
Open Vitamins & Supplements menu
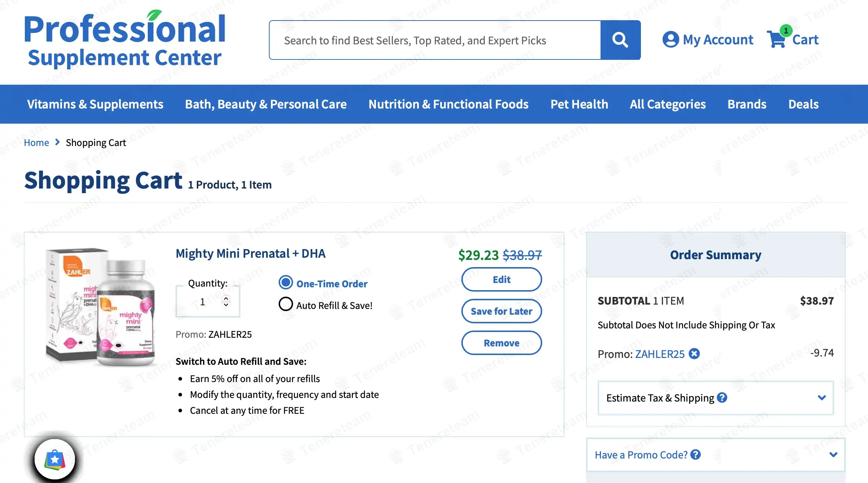[x=95, y=104]
